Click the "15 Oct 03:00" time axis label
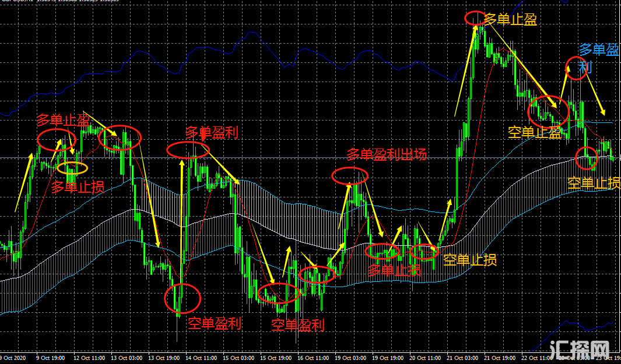This screenshot has height=364, width=621. click(x=238, y=358)
